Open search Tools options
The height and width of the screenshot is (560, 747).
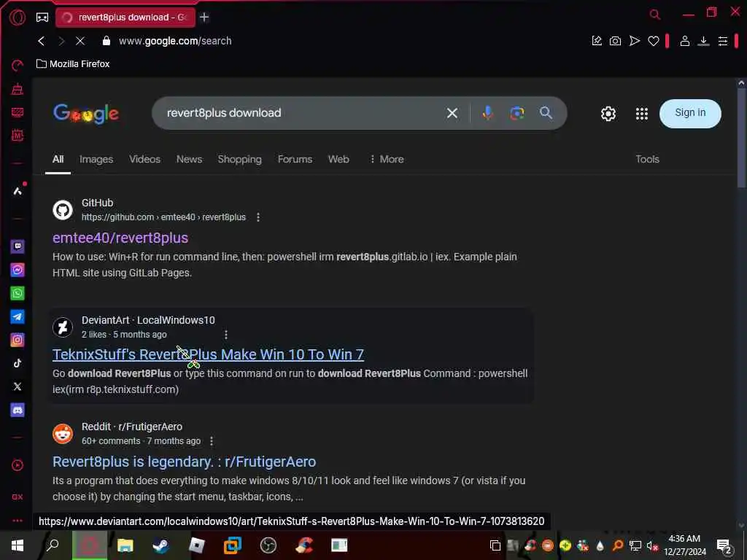pyautogui.click(x=648, y=160)
